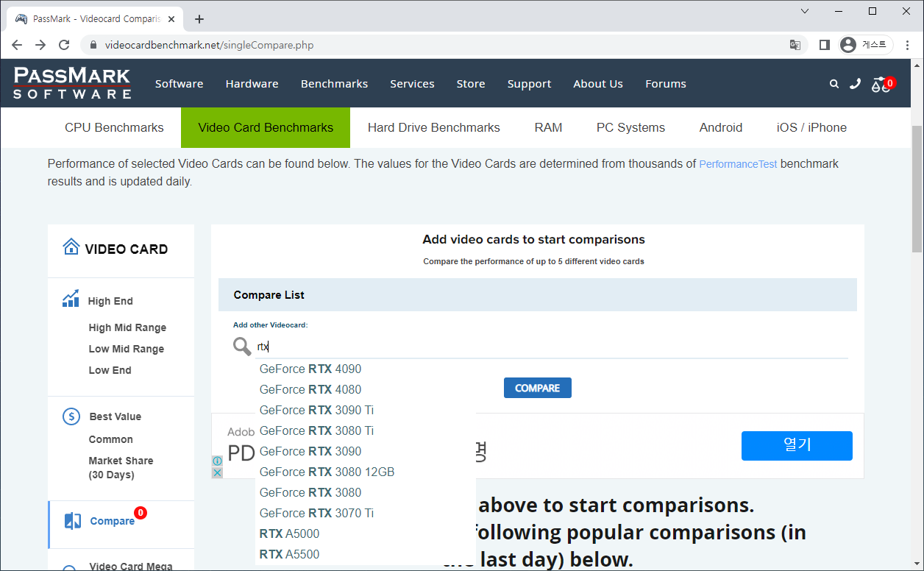Select RTX A5500 suggestion
The width and height of the screenshot is (924, 571).
[x=366, y=555]
